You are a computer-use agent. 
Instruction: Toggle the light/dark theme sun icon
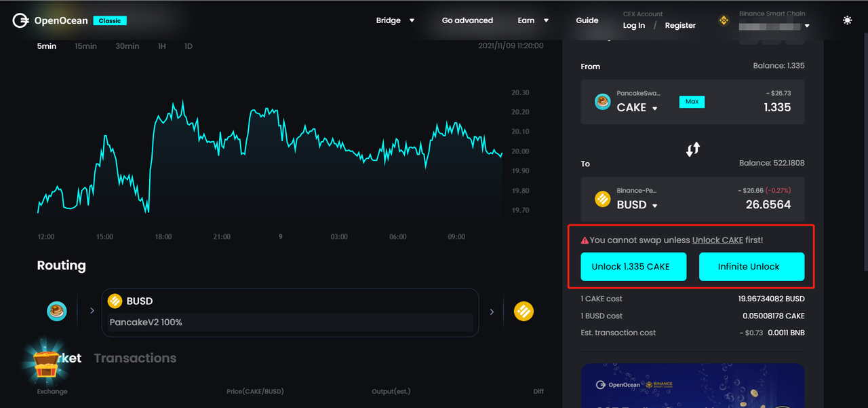[847, 20]
